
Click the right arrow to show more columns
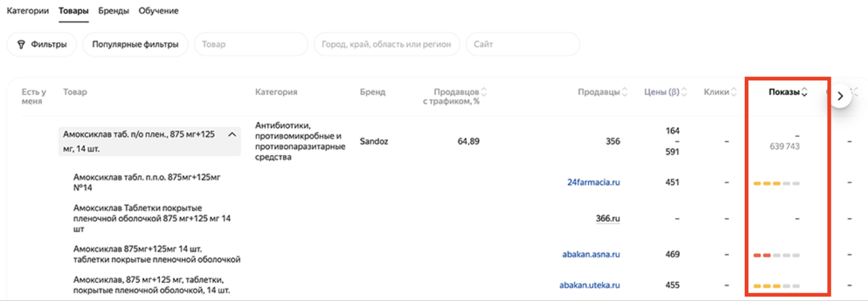pos(840,96)
